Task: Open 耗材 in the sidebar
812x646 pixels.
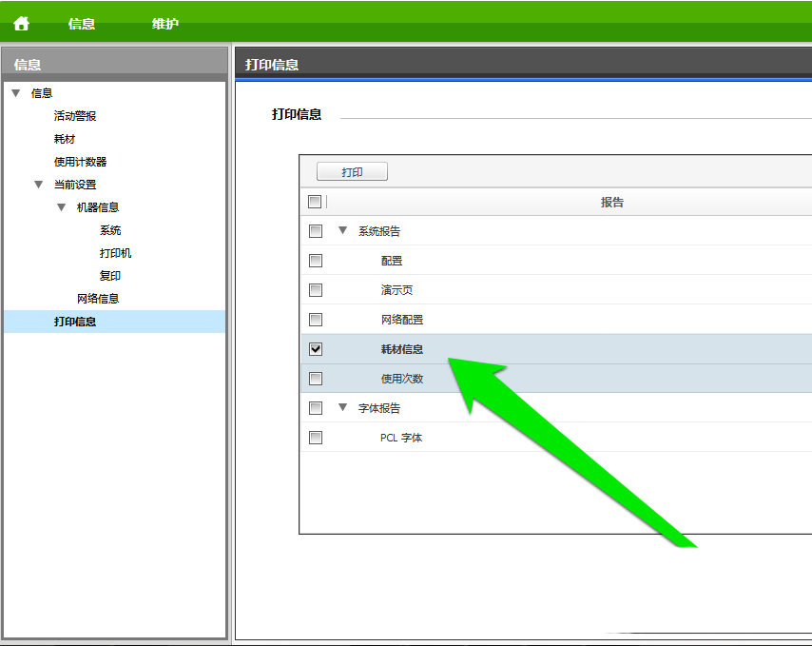Action: click(65, 139)
